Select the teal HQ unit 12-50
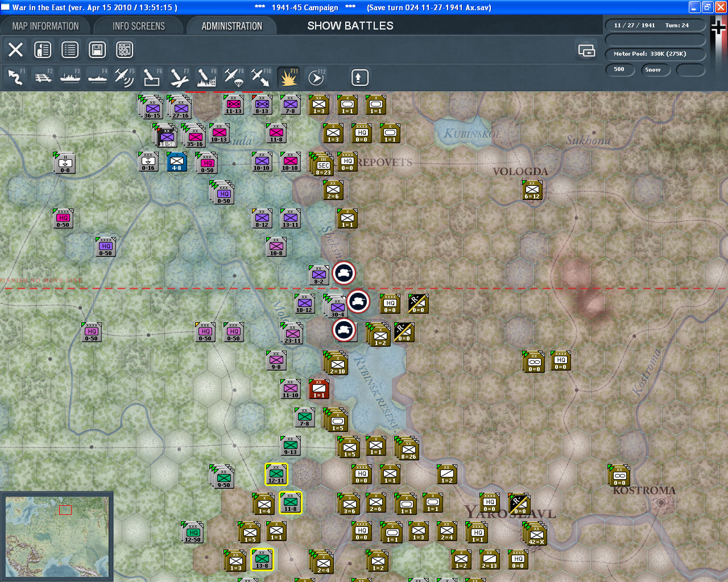The image size is (728, 582). click(193, 533)
